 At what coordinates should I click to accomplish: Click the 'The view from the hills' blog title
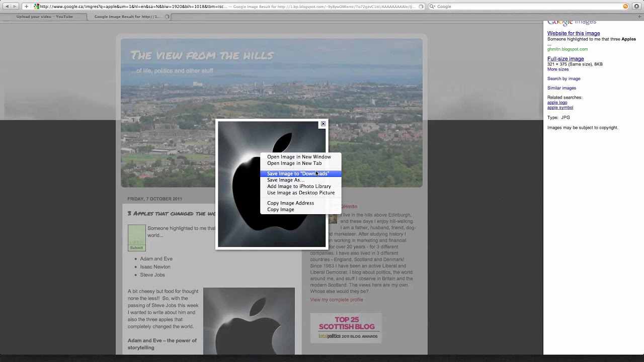point(202,55)
